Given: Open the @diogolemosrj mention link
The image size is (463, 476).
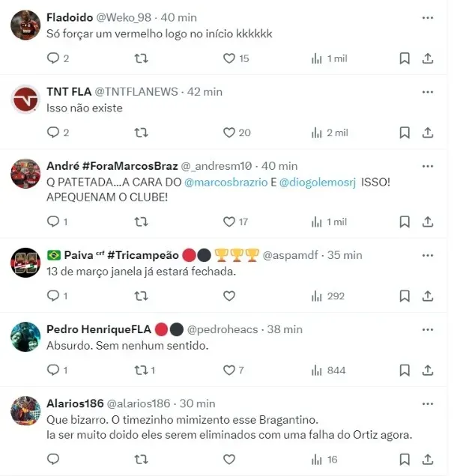Looking at the screenshot, I should (318, 182).
